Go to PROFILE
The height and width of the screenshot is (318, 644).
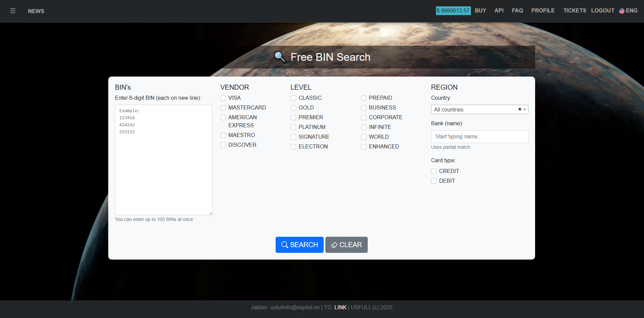543,11
